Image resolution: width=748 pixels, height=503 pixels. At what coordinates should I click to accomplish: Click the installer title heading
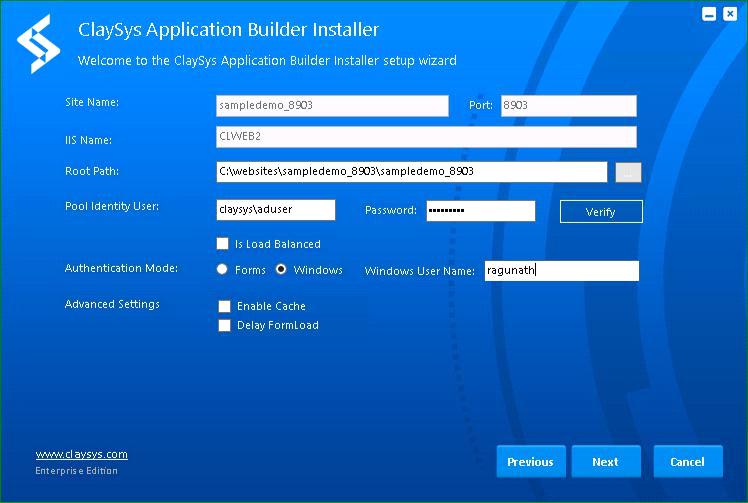tap(229, 30)
